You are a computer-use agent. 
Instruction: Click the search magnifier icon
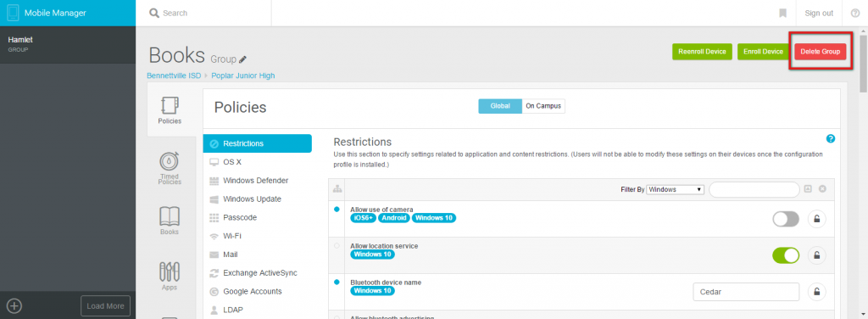click(154, 13)
